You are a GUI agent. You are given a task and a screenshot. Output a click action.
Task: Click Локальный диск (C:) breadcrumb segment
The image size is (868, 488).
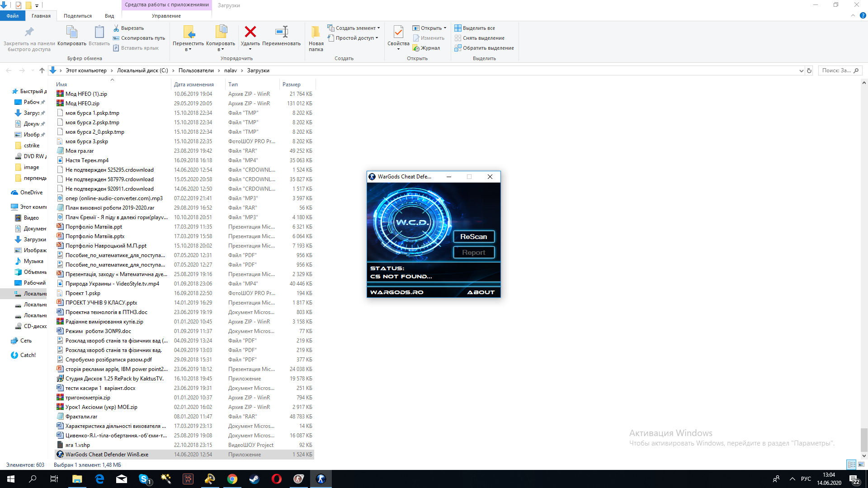[142, 70]
